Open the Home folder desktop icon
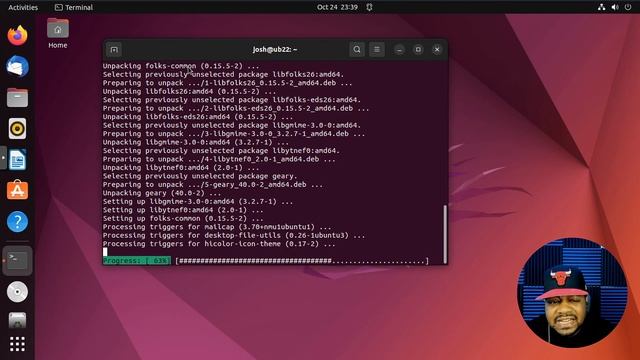The height and width of the screenshot is (360, 640). 58,33
